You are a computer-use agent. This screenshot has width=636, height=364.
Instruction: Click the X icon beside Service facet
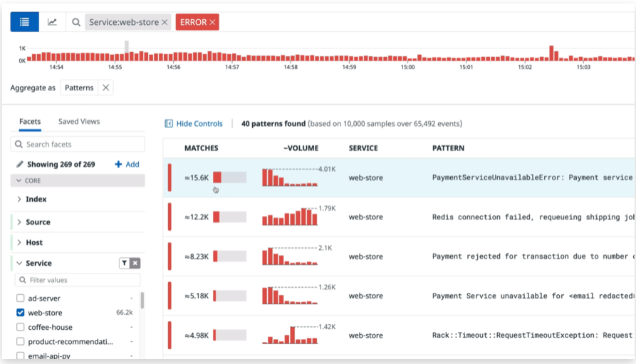point(135,264)
